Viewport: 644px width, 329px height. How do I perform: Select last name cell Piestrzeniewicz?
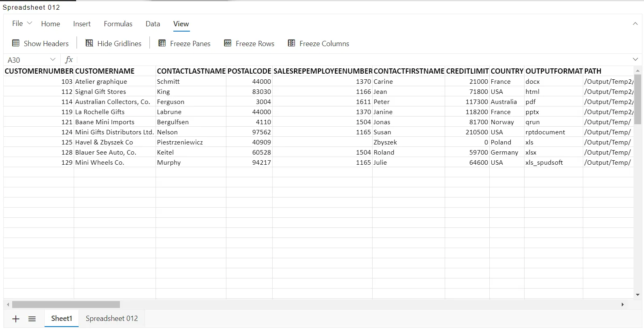click(191, 142)
